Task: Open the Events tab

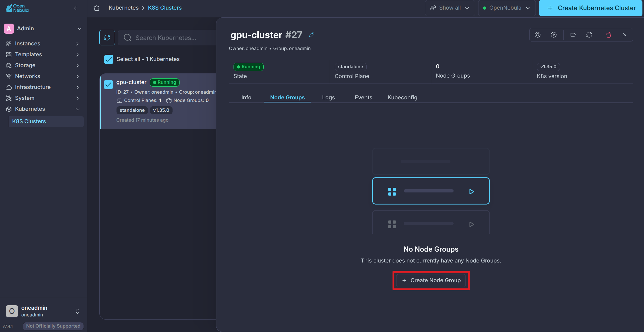Action: click(363, 98)
